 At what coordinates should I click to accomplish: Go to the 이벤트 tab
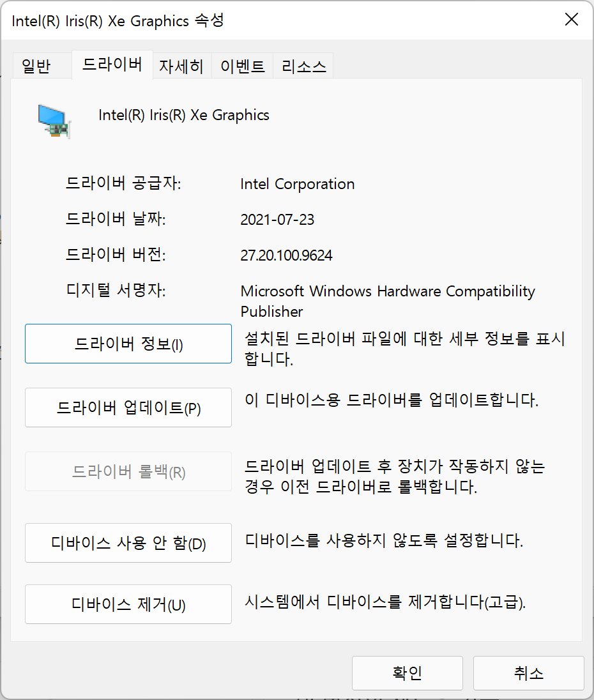[243, 66]
